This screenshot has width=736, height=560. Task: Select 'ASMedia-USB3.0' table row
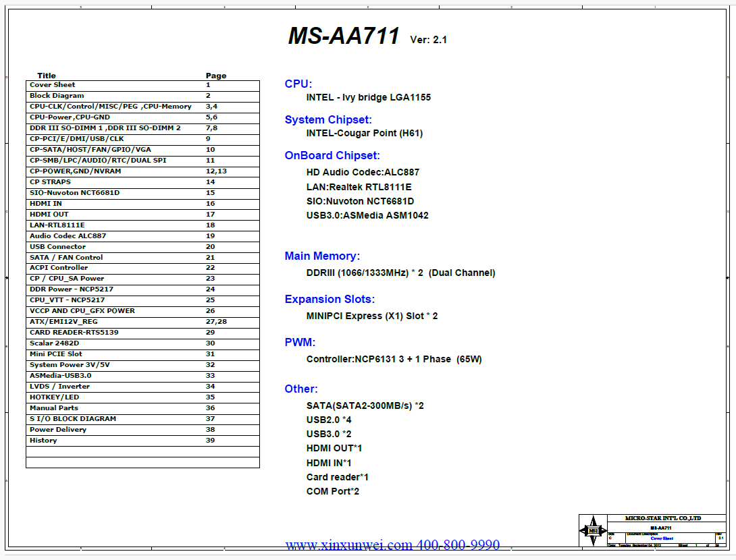[142, 376]
